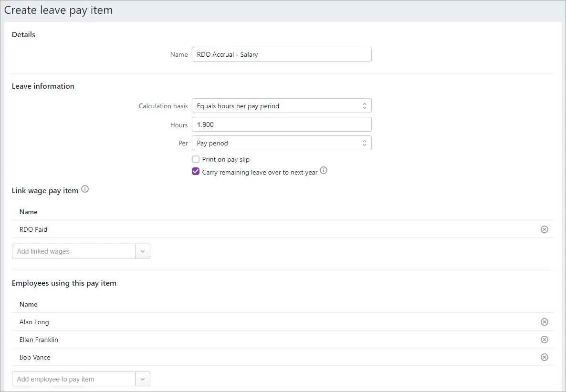Show info for Link wage pay item
566x392 pixels.
85,189
